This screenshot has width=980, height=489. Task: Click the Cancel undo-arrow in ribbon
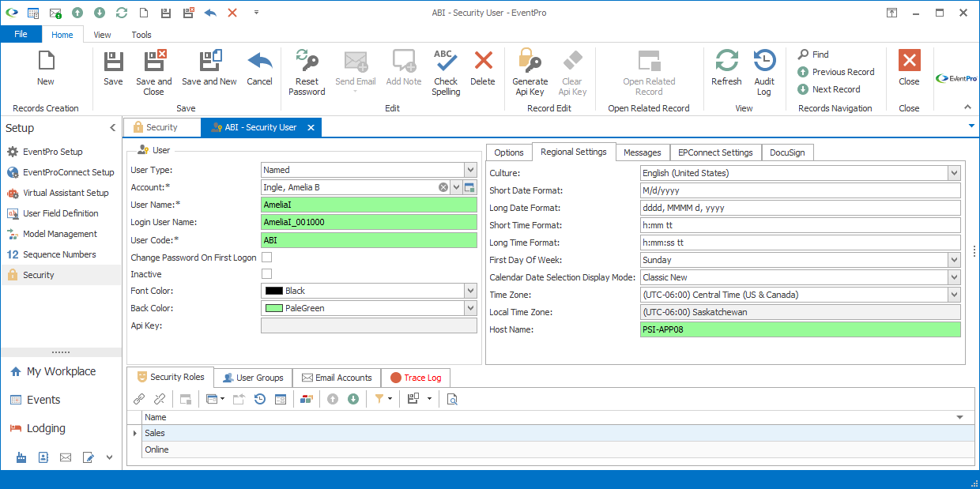click(x=259, y=61)
